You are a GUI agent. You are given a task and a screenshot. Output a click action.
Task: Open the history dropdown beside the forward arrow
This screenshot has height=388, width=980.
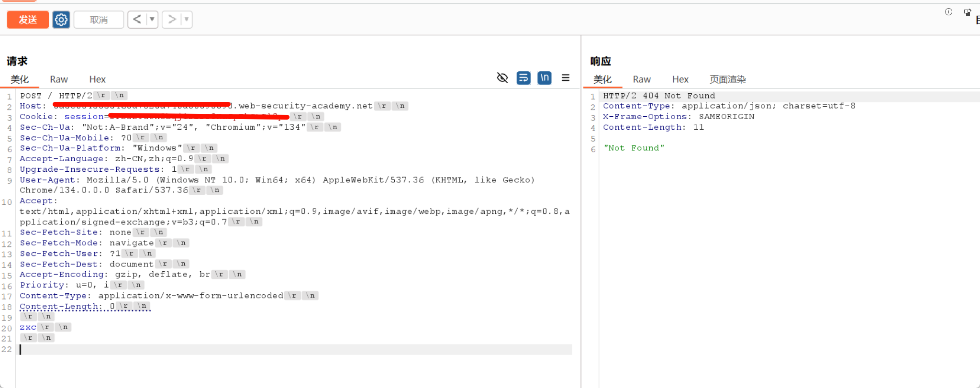pyautogui.click(x=187, y=20)
